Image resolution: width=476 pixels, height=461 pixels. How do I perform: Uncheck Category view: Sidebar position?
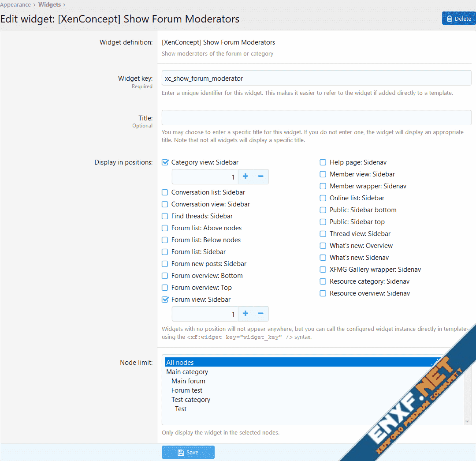pyautogui.click(x=165, y=162)
